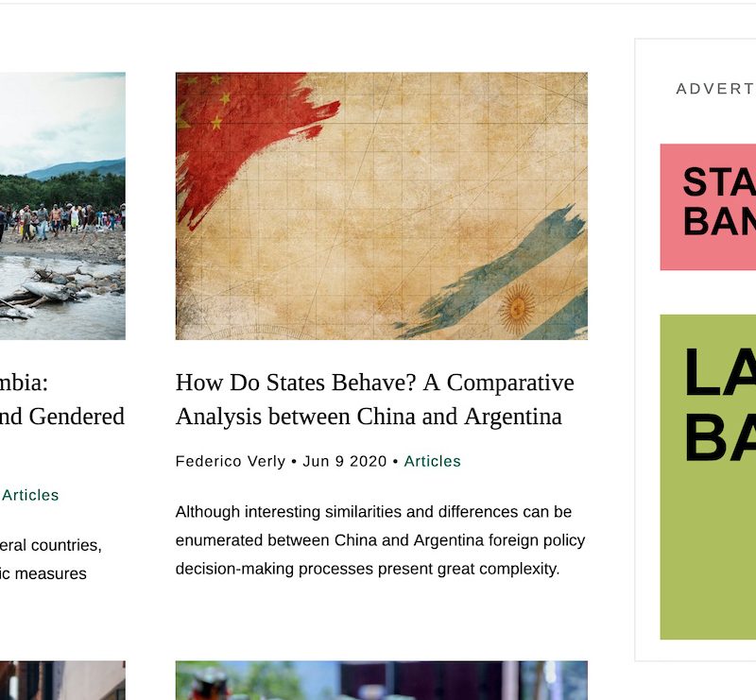756x700 pixels.
Task: Click the Argentine sun emblem in the image
Action: pos(517,308)
